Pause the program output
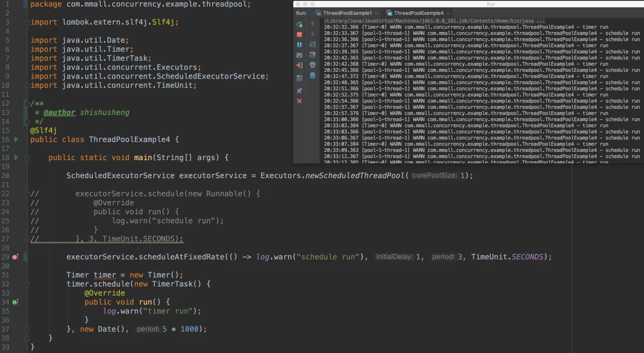 point(299,45)
